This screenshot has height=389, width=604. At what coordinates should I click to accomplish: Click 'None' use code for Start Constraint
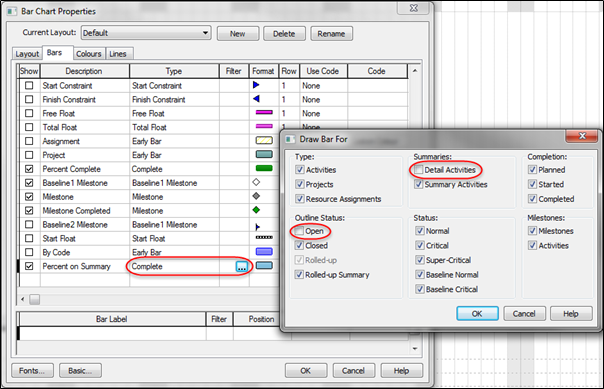click(323, 86)
